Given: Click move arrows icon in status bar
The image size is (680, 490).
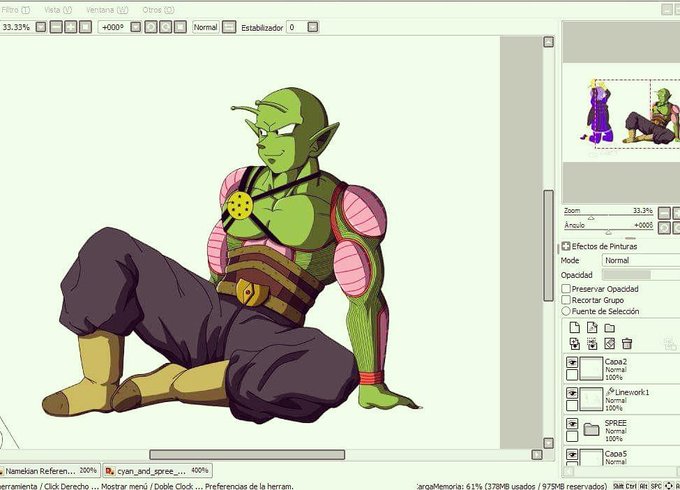Looking at the screenshot, I should click(x=668, y=486).
